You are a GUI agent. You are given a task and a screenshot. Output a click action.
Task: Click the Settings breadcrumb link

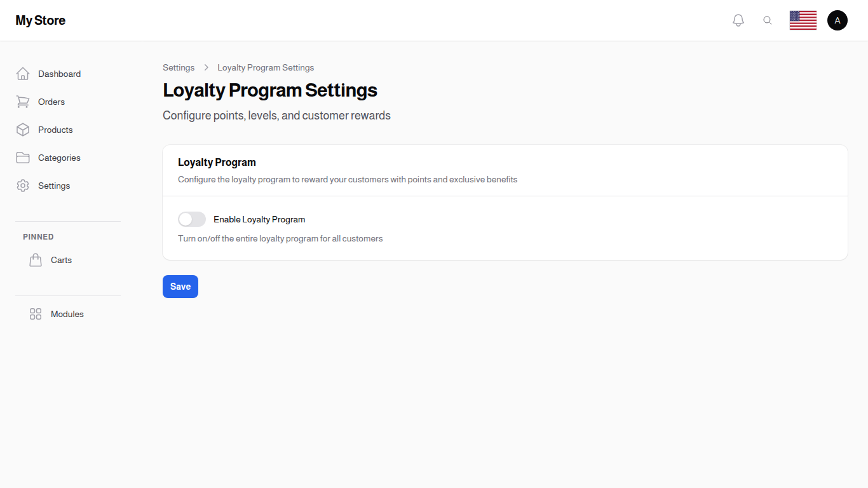[179, 67]
